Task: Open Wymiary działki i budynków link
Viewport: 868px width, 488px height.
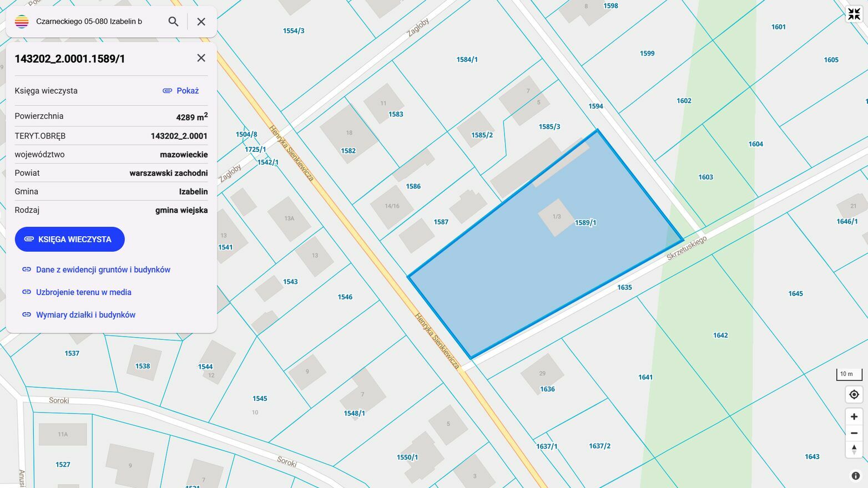Action: tap(85, 315)
